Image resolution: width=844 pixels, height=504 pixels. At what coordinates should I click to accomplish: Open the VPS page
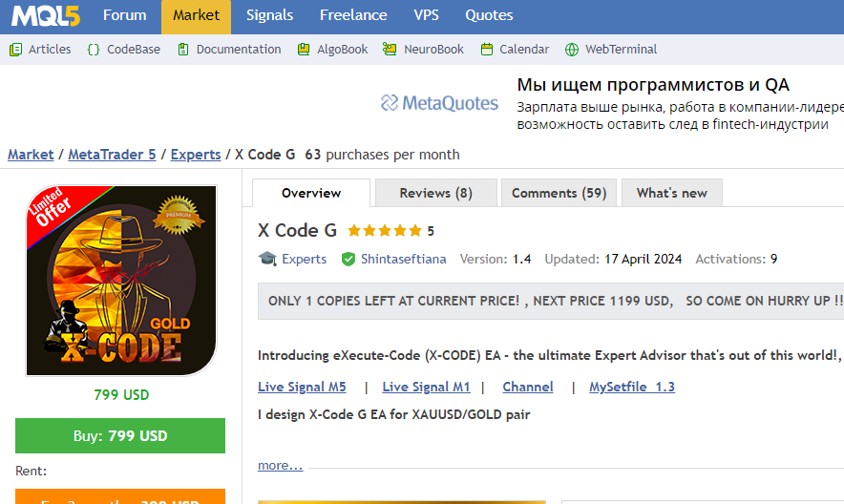[426, 15]
